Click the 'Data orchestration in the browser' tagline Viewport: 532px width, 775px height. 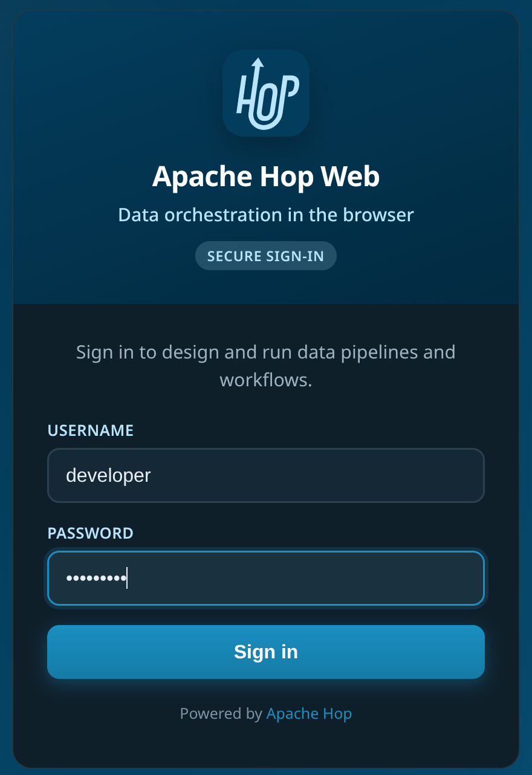click(266, 215)
